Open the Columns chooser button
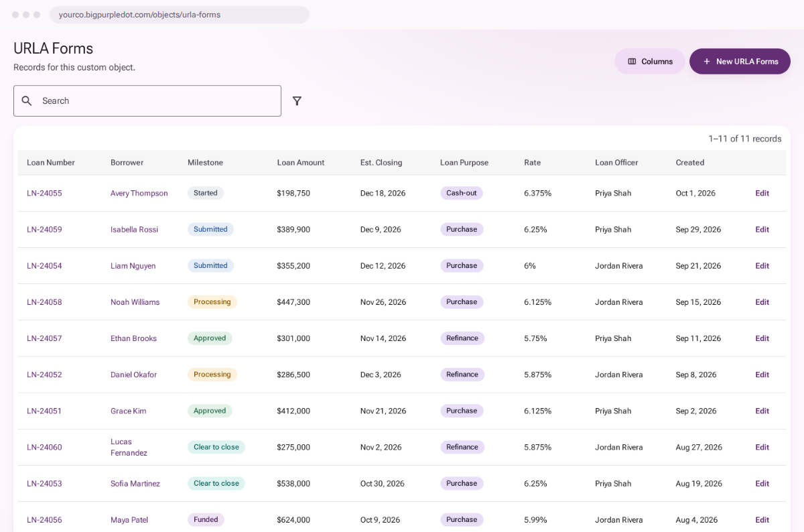This screenshot has height=532, width=804. coord(650,61)
